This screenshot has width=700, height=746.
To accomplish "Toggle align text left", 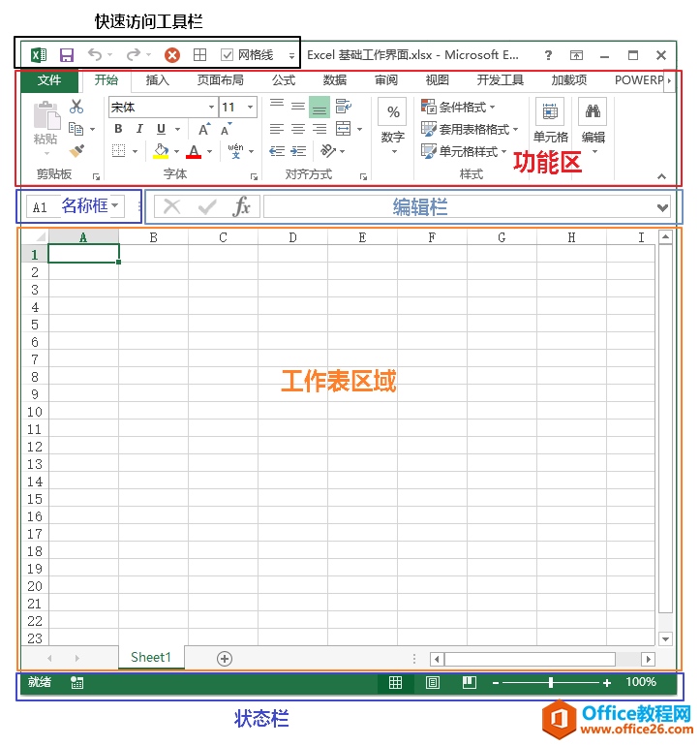I will tap(277, 129).
